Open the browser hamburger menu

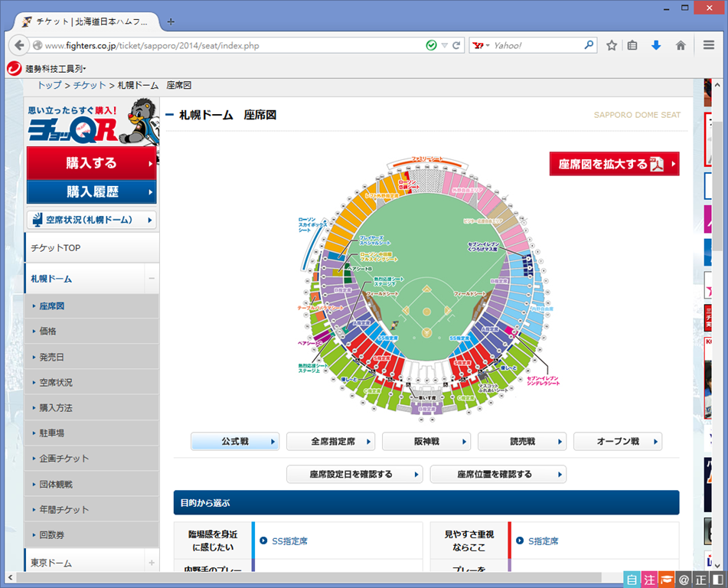709,45
